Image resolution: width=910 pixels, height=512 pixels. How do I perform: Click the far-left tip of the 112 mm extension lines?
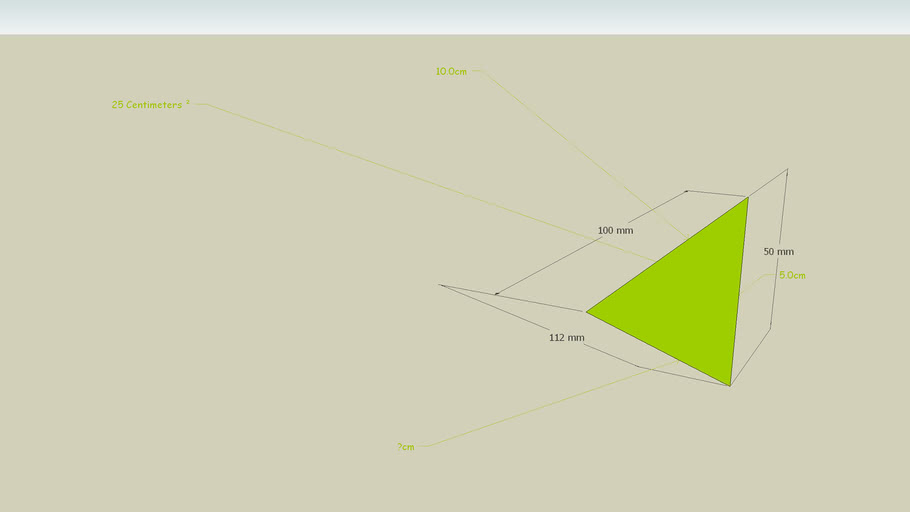click(440, 285)
